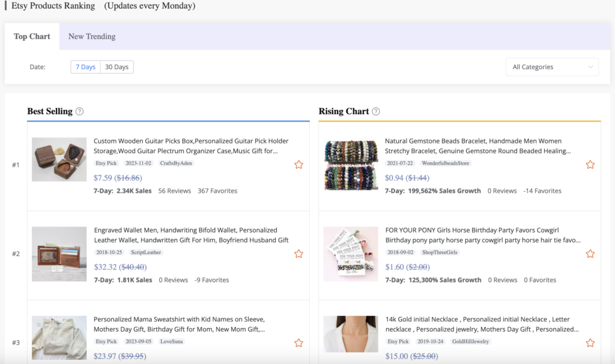Switch to the New Trending tab
This screenshot has height=364, width=615.
(x=92, y=37)
